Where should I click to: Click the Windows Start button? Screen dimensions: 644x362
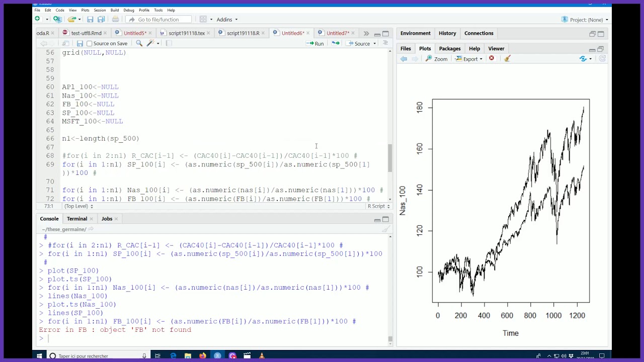39,356
